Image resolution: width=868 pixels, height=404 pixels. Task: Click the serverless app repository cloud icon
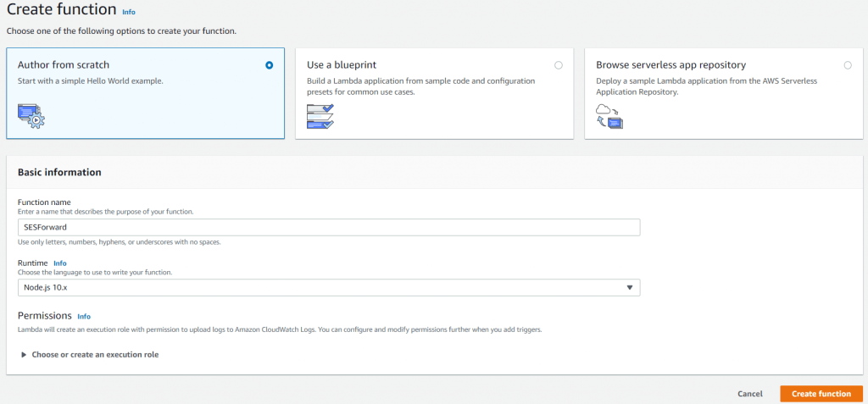click(x=609, y=115)
